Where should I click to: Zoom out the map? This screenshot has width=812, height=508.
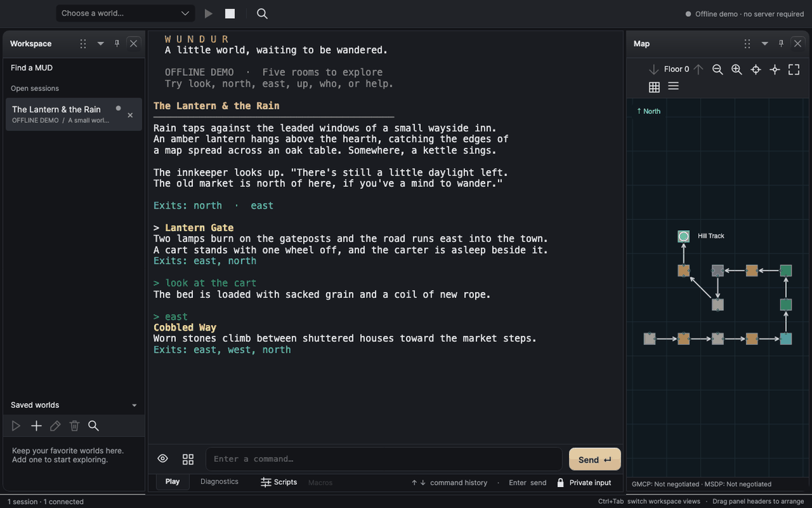pyautogui.click(x=717, y=69)
